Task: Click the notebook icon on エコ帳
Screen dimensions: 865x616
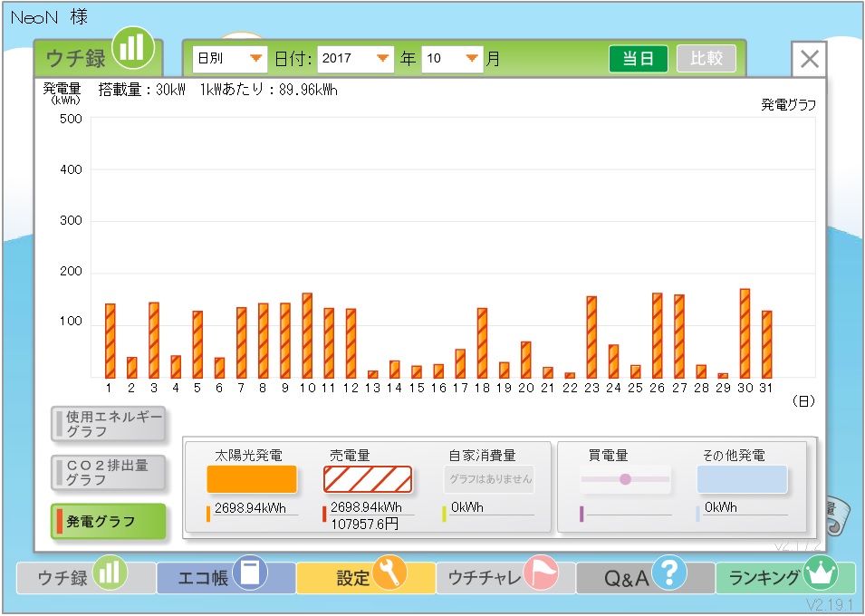Action: point(250,573)
